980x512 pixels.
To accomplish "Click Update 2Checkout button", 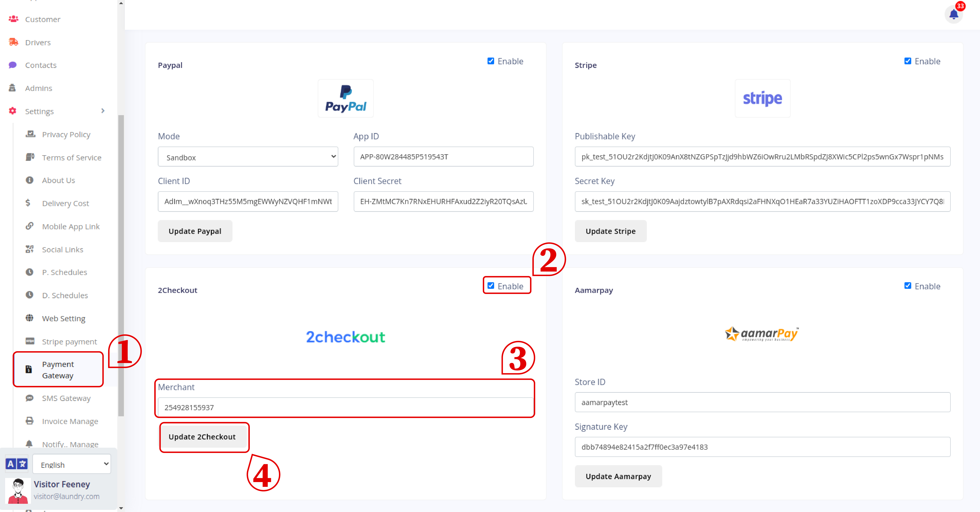I will coord(202,437).
